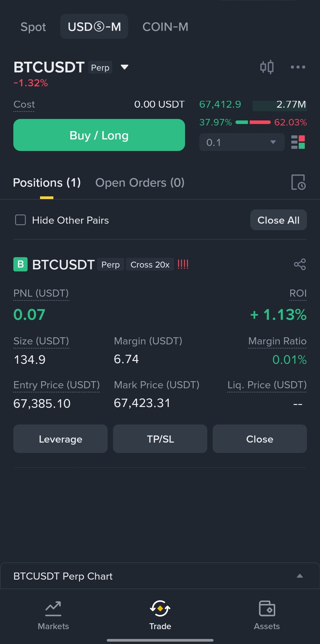This screenshot has width=320, height=644.
Task: Share the BTCUSDT position
Action: [x=300, y=264]
